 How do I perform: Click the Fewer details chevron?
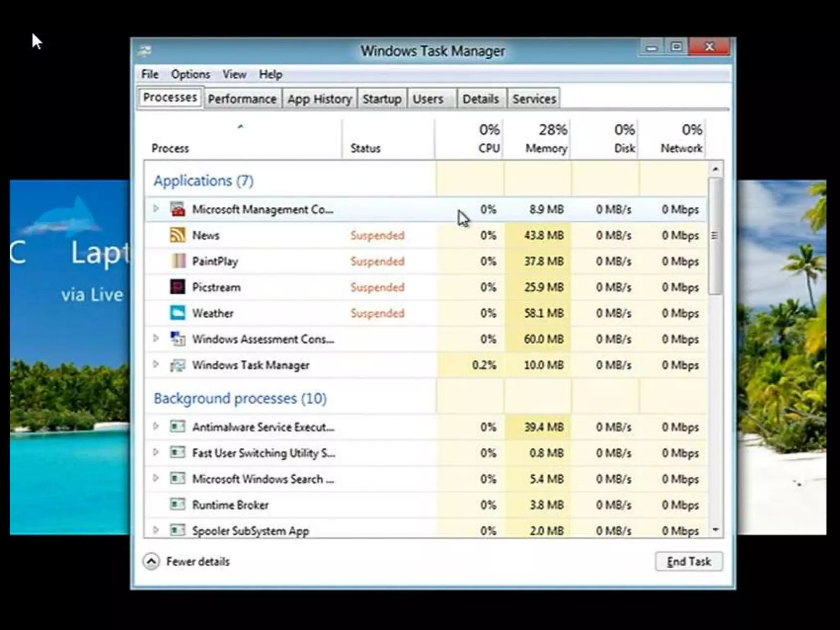(151, 561)
